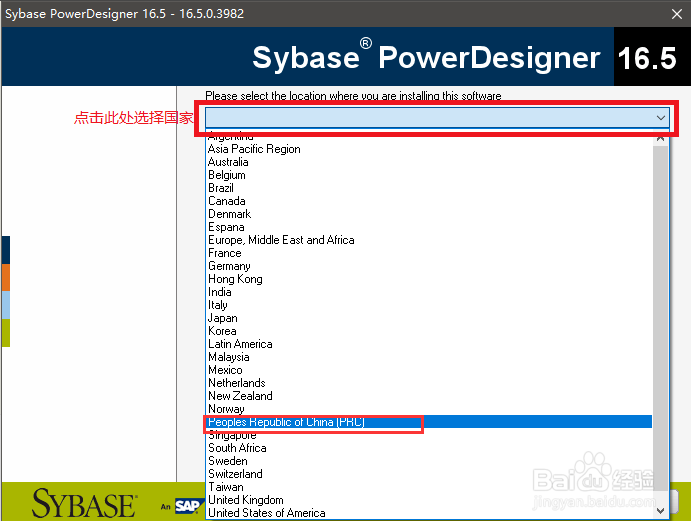This screenshot has width=691, height=521.
Task: Select Netherlands from the list
Action: coord(430,383)
